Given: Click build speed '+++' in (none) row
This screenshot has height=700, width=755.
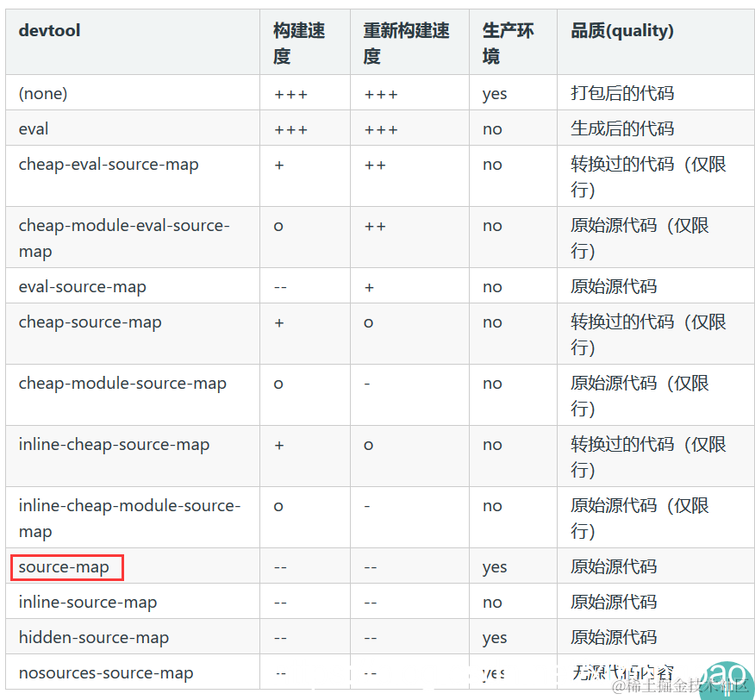Looking at the screenshot, I should click(x=290, y=95).
